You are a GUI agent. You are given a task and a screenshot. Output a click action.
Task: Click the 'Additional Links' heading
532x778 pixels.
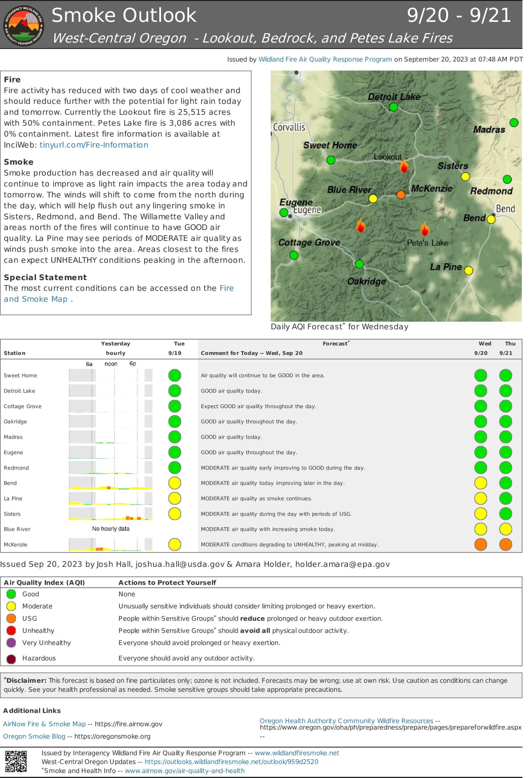pos(32,710)
